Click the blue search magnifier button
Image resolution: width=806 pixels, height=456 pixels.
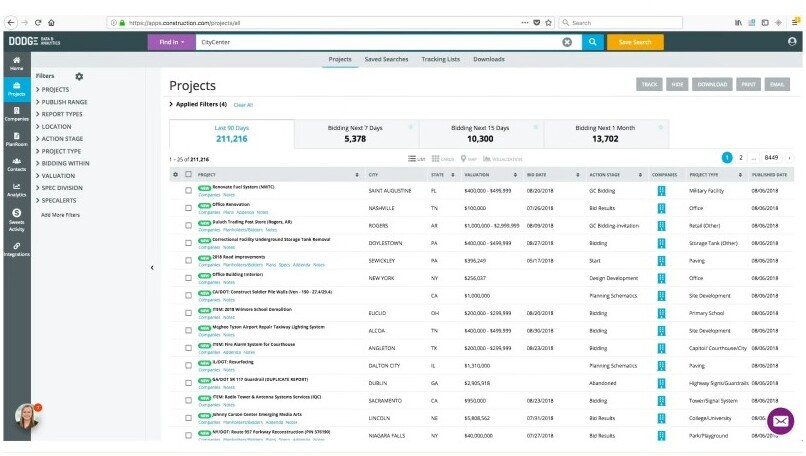click(x=592, y=42)
